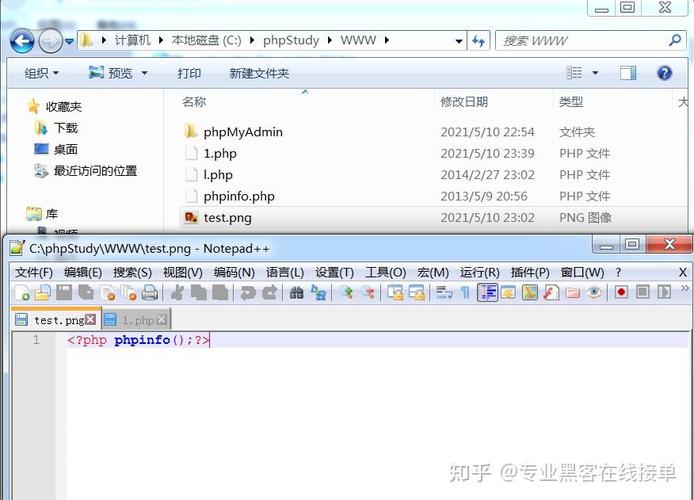This screenshot has width=694, height=500.
Task: Create a new file in Notepad++ toolbar
Action: click(x=22, y=293)
